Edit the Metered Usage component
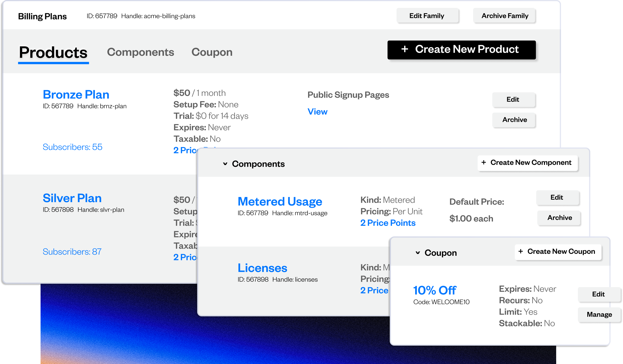Screen dimensions: 623x364 (557, 198)
